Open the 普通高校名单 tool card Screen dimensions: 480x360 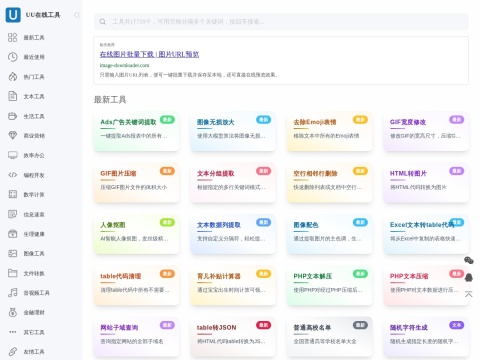(x=329, y=337)
